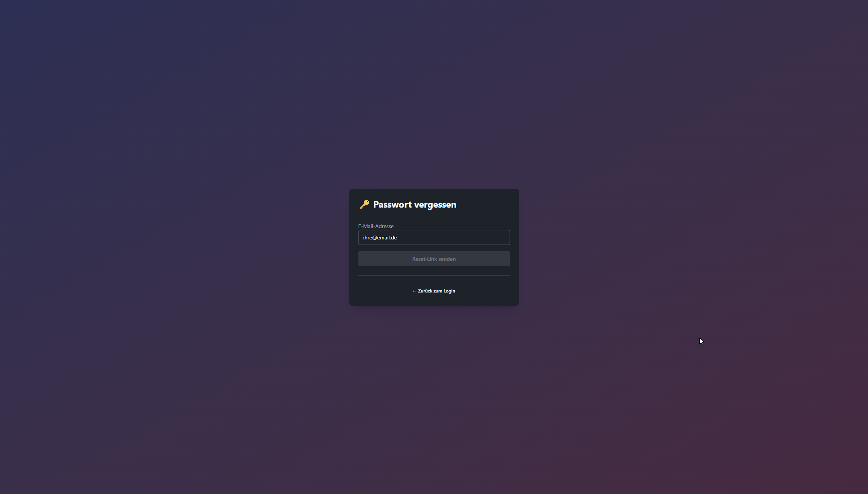
Task: Click the 'senden' text on the grey button
Action: (447, 259)
